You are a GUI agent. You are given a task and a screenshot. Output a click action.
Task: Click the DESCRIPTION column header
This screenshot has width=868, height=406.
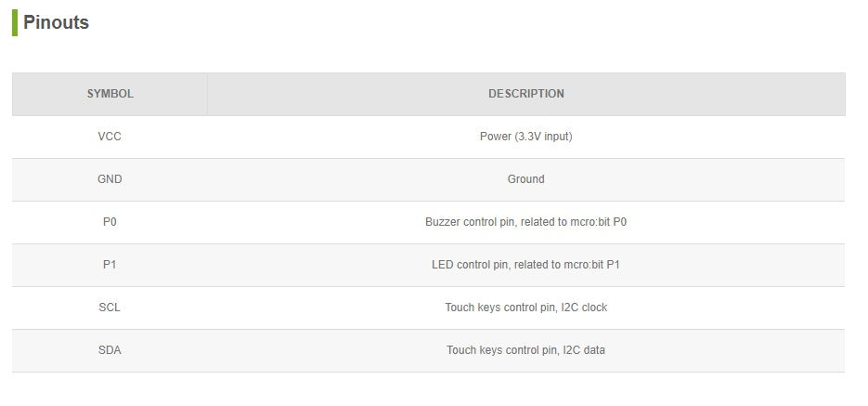click(x=525, y=94)
